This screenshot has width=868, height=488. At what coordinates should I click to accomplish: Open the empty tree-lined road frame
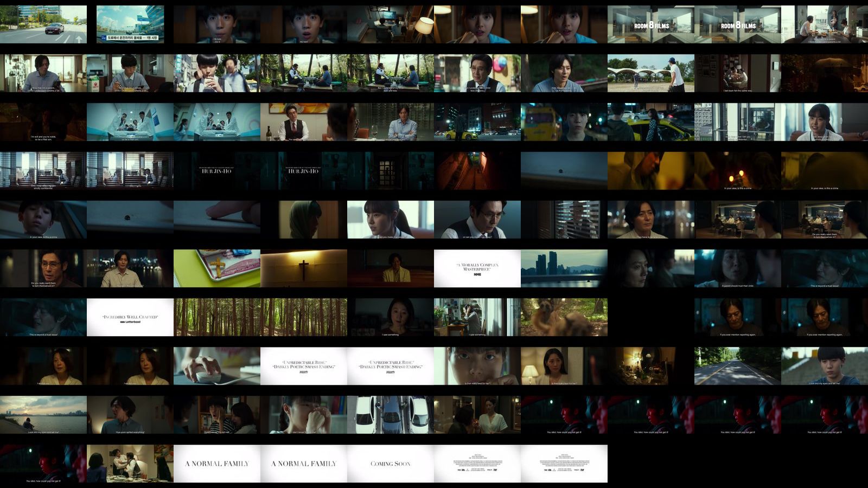coord(738,366)
